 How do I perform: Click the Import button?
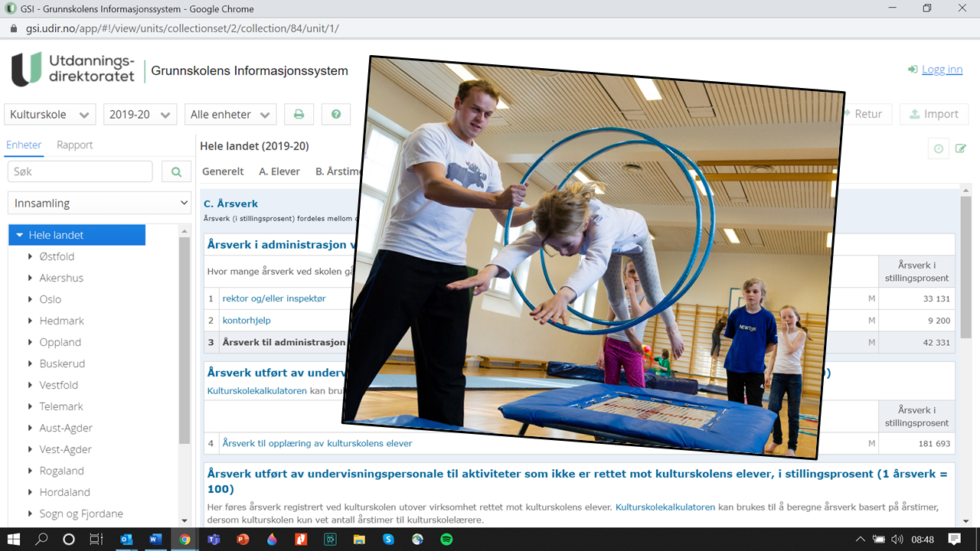pos(934,114)
